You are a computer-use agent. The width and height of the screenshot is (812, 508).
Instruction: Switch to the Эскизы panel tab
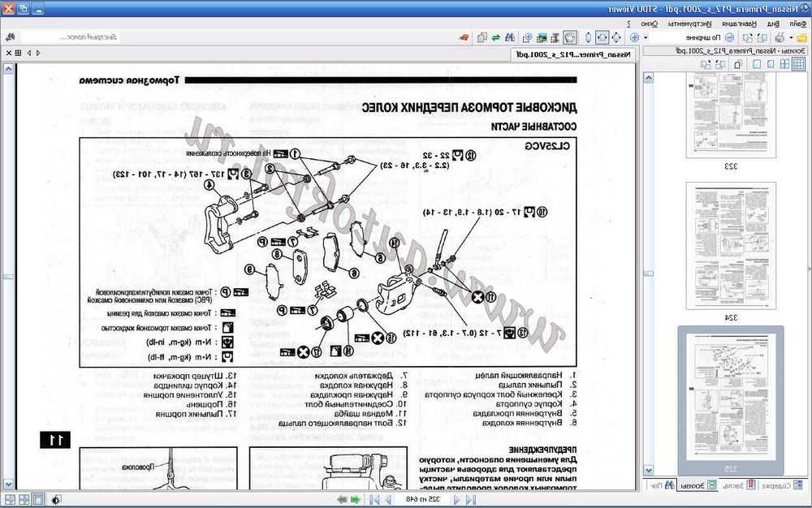698,485
